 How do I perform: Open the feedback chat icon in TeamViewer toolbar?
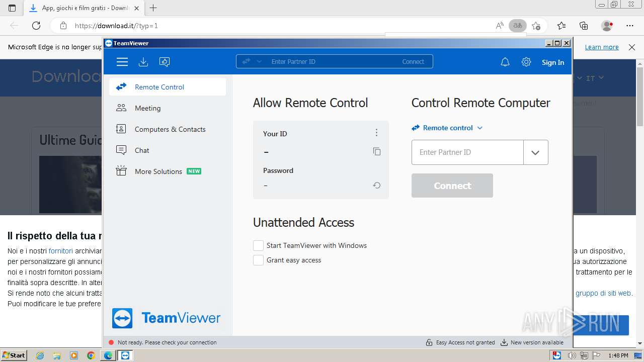pyautogui.click(x=165, y=62)
